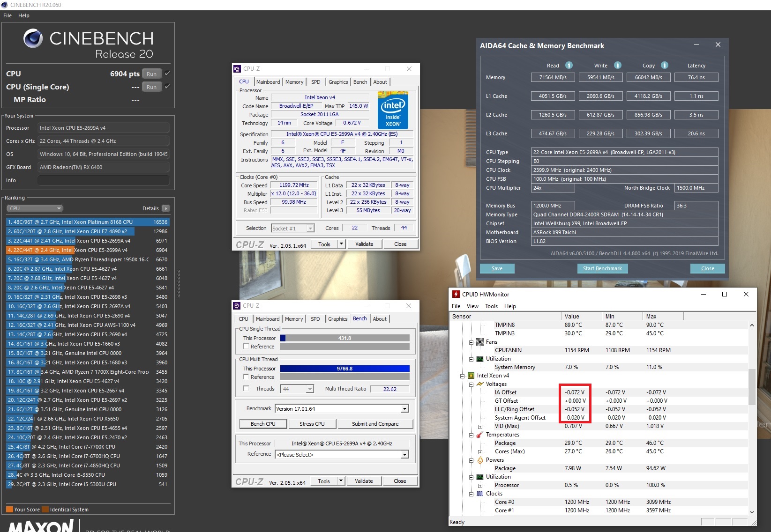
Task: Click Start Benchmark in AIDA64
Action: (602, 268)
